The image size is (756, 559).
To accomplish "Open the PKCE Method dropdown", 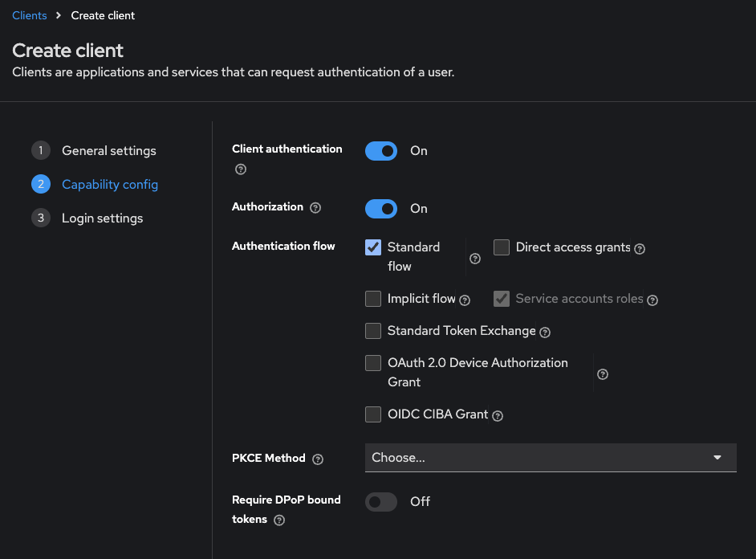I will click(x=551, y=457).
